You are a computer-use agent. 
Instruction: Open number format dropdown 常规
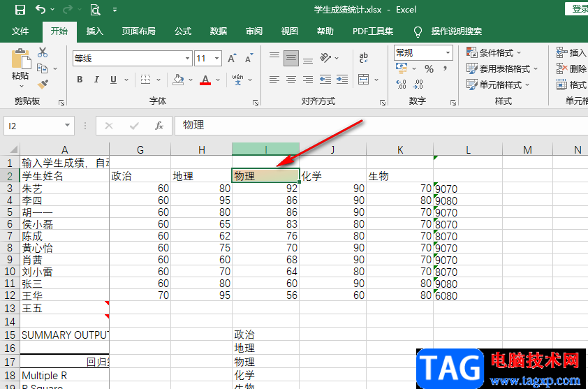[x=448, y=53]
